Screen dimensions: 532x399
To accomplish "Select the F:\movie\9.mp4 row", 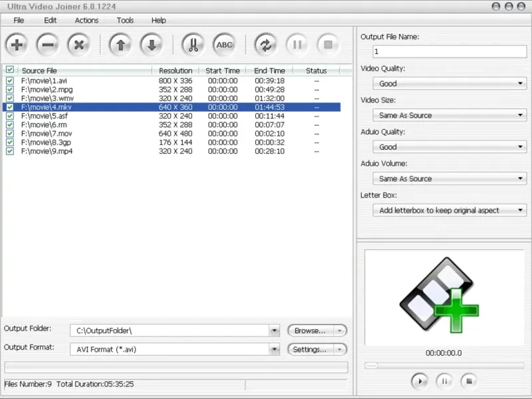I will pos(172,152).
